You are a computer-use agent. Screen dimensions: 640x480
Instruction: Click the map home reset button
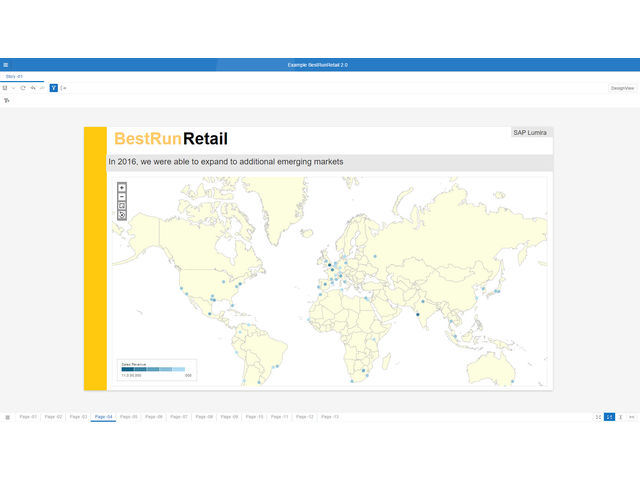pyautogui.click(x=122, y=206)
